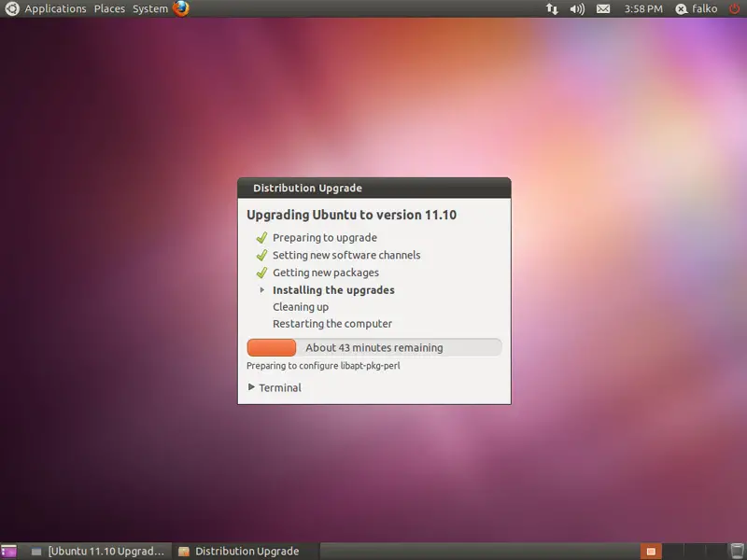Image resolution: width=747 pixels, height=560 pixels.
Task: Launch Firefox from the top panel
Action: 180,8
